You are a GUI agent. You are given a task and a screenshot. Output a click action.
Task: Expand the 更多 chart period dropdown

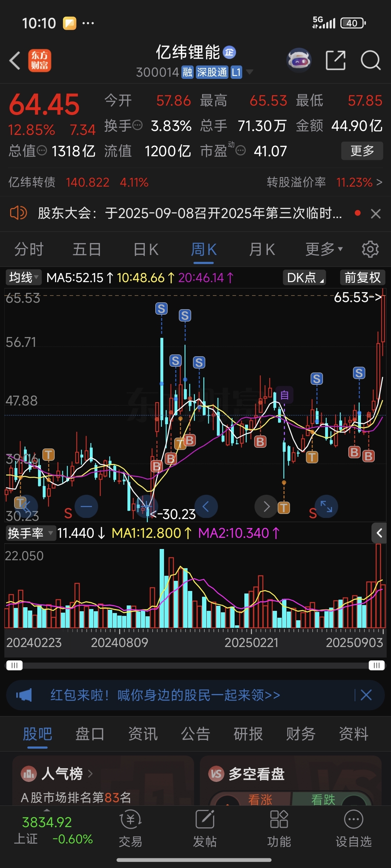(x=324, y=249)
